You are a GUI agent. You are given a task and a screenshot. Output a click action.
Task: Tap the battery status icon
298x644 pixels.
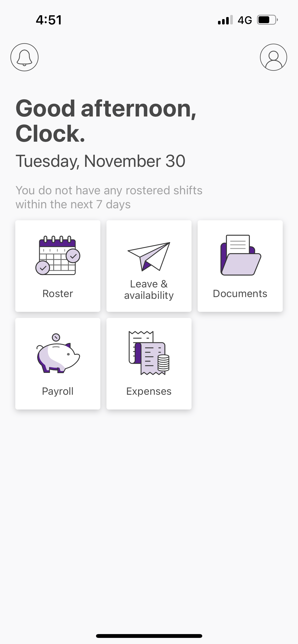point(267,20)
